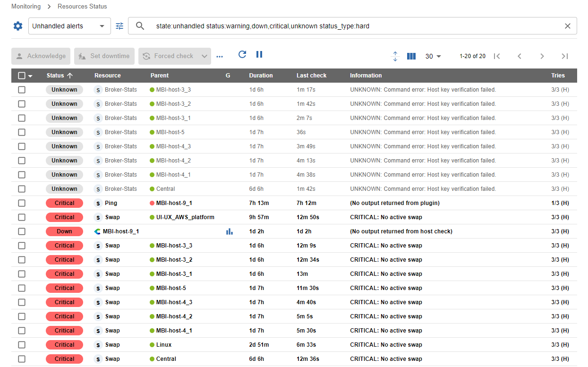Check the Ping critical row

[x=22, y=203]
